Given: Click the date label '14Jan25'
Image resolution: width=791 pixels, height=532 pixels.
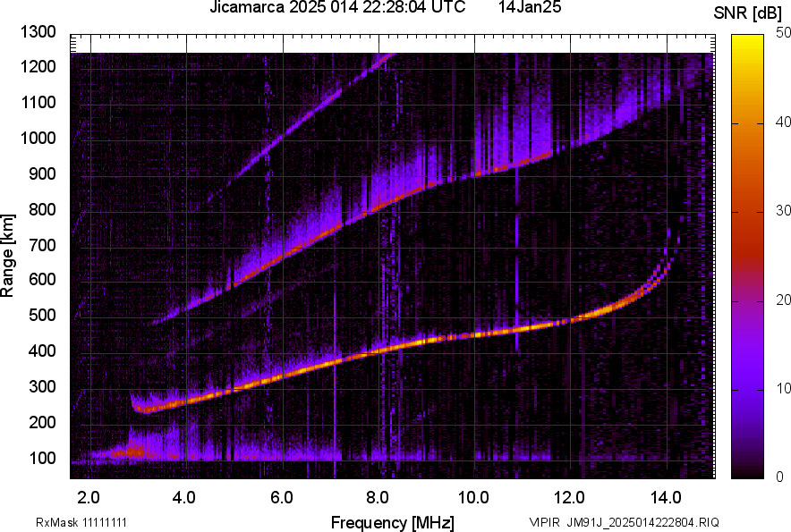Looking at the screenshot, I should click(x=530, y=7).
